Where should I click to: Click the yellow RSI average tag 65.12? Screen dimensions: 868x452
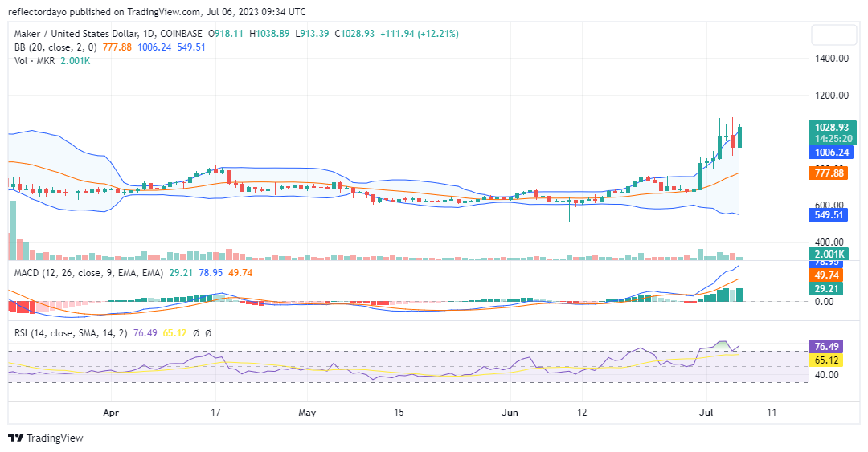pos(826,360)
